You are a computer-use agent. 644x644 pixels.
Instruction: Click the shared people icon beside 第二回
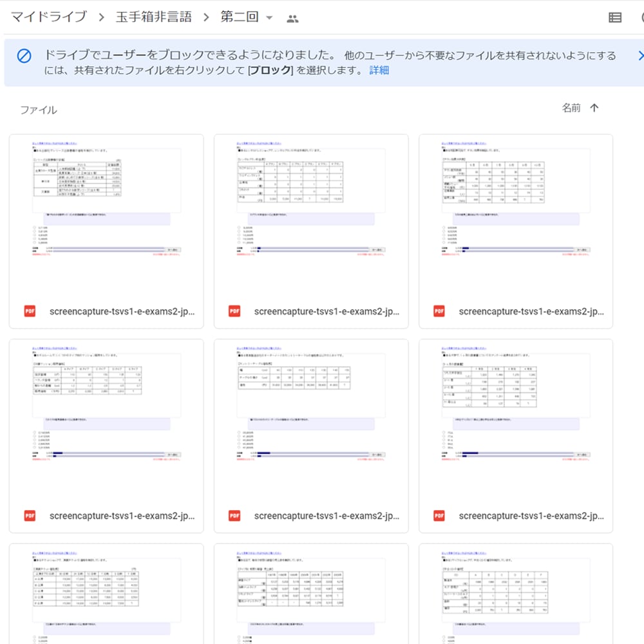point(292,19)
